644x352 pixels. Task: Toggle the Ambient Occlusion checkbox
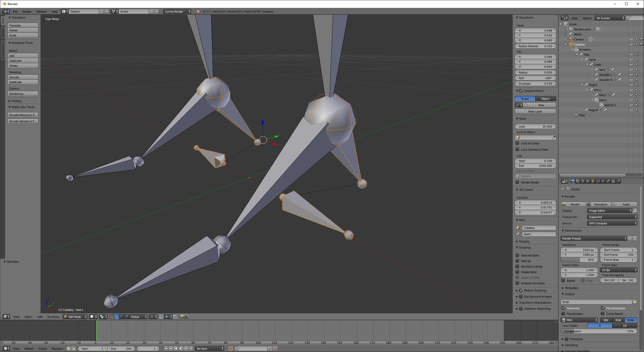click(518, 283)
